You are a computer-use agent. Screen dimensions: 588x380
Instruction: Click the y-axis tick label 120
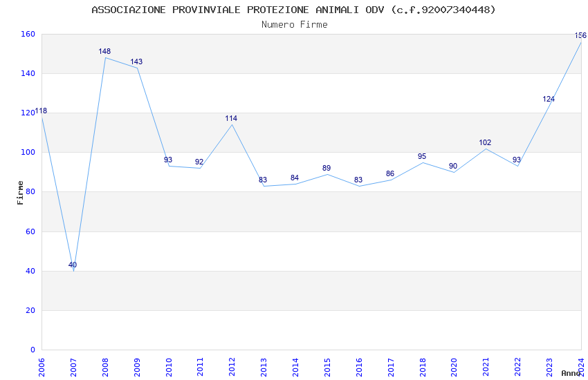(x=28, y=113)
